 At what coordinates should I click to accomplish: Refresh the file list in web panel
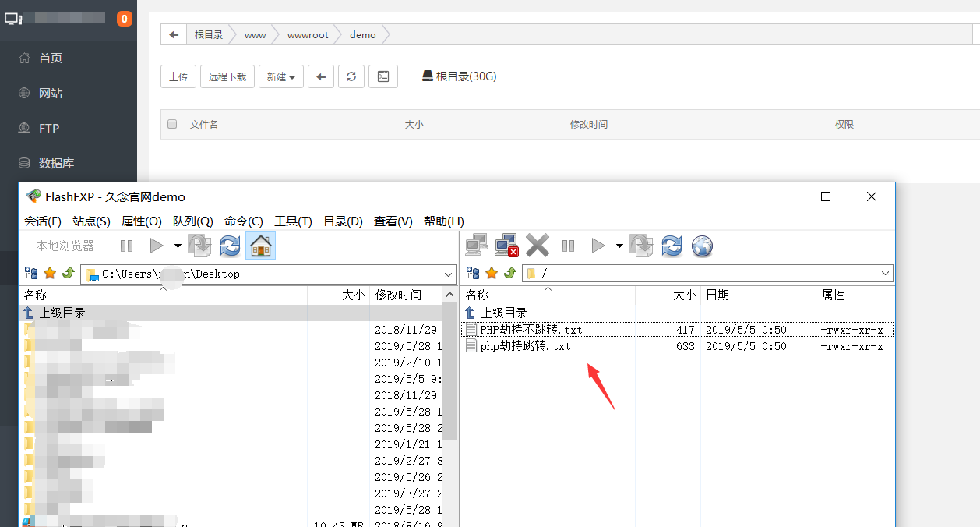(x=351, y=76)
